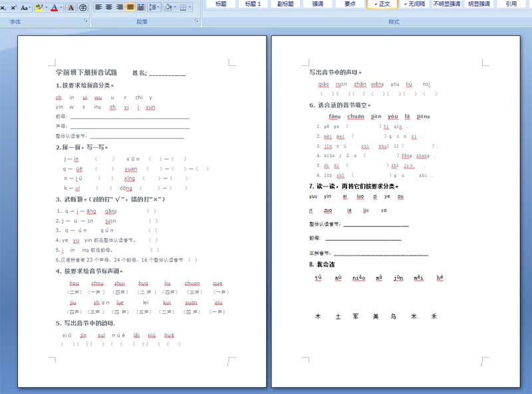Click the syllable chuan in exercise 4
The image size is (532, 394).
tap(192, 284)
